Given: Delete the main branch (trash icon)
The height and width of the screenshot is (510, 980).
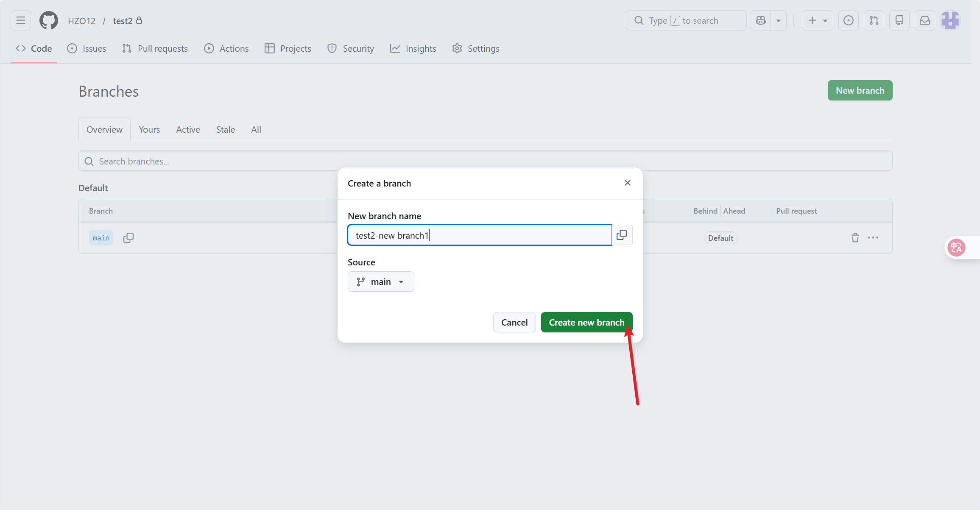Looking at the screenshot, I should pyautogui.click(x=855, y=238).
